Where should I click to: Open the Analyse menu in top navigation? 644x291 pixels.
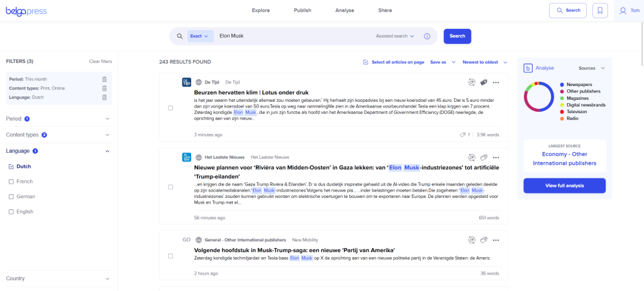pyautogui.click(x=345, y=11)
